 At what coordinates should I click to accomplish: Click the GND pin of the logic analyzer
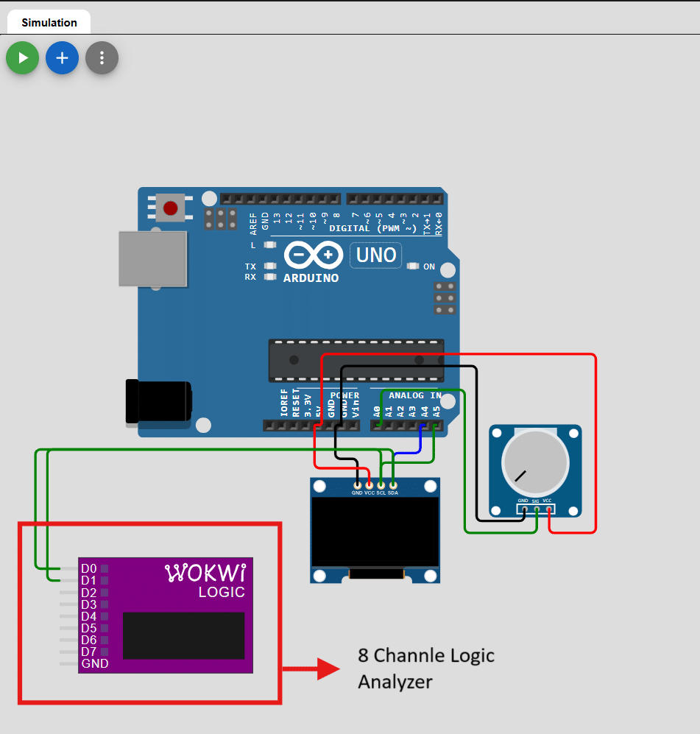pos(69,664)
